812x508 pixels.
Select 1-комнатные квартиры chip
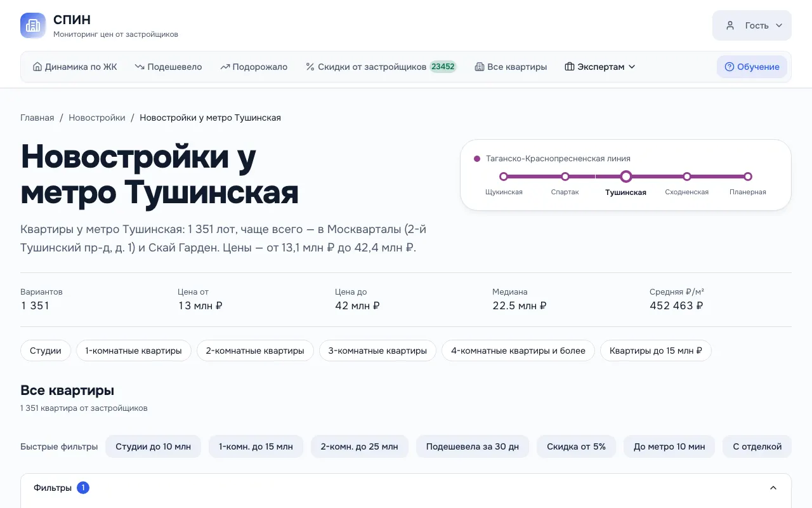pos(134,351)
